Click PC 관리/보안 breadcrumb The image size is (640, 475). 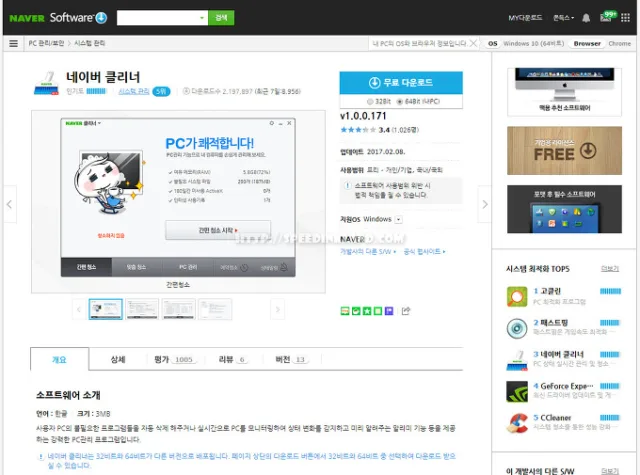coord(46,43)
